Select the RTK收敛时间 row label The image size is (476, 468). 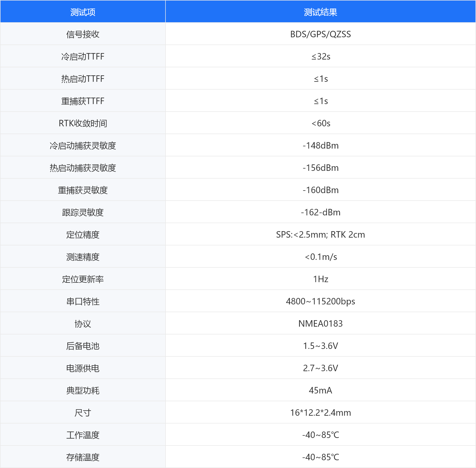click(x=83, y=123)
